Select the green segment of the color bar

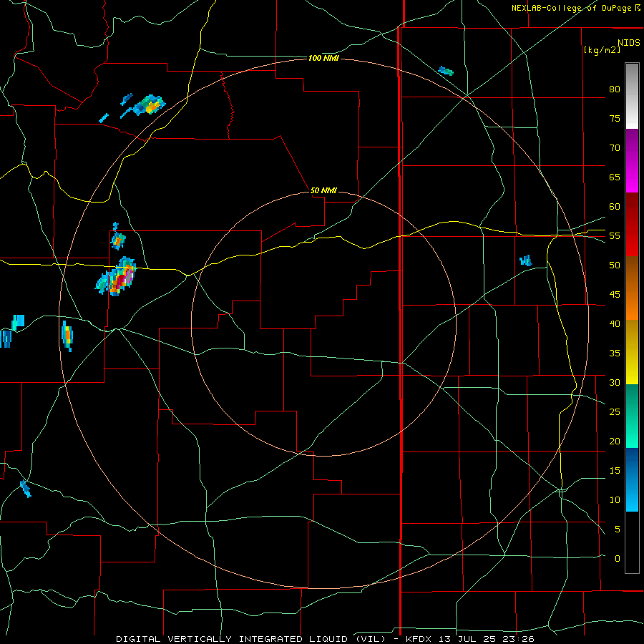(x=632, y=416)
